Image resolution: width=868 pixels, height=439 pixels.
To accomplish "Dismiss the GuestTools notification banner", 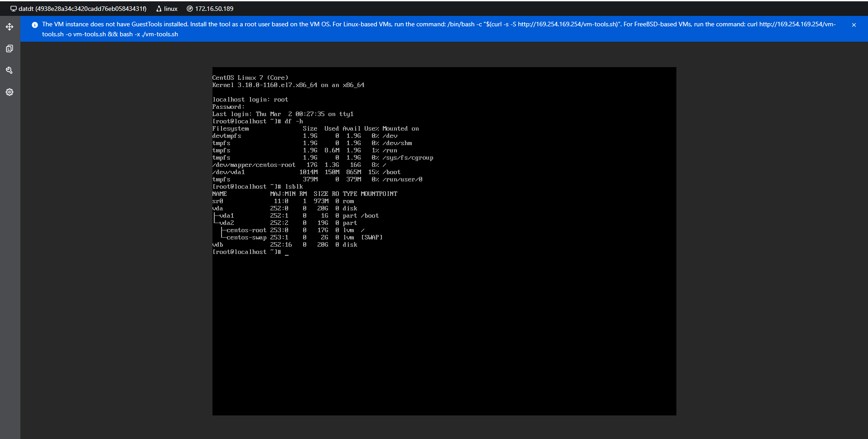I will (x=854, y=25).
